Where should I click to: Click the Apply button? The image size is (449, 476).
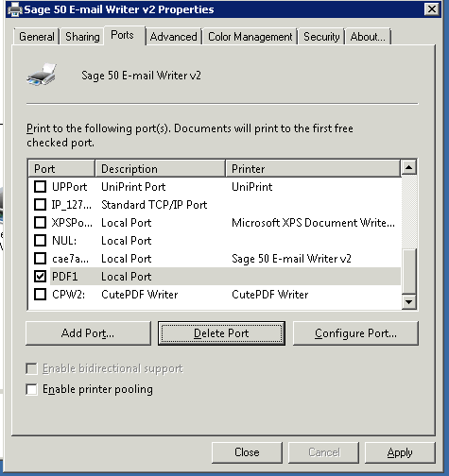pyautogui.click(x=400, y=452)
